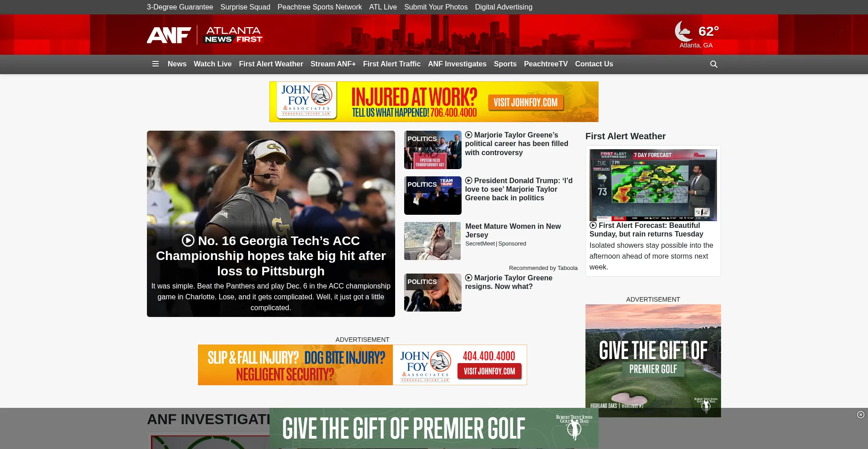Open the News menu item
This screenshot has width=868, height=449.
[177, 64]
